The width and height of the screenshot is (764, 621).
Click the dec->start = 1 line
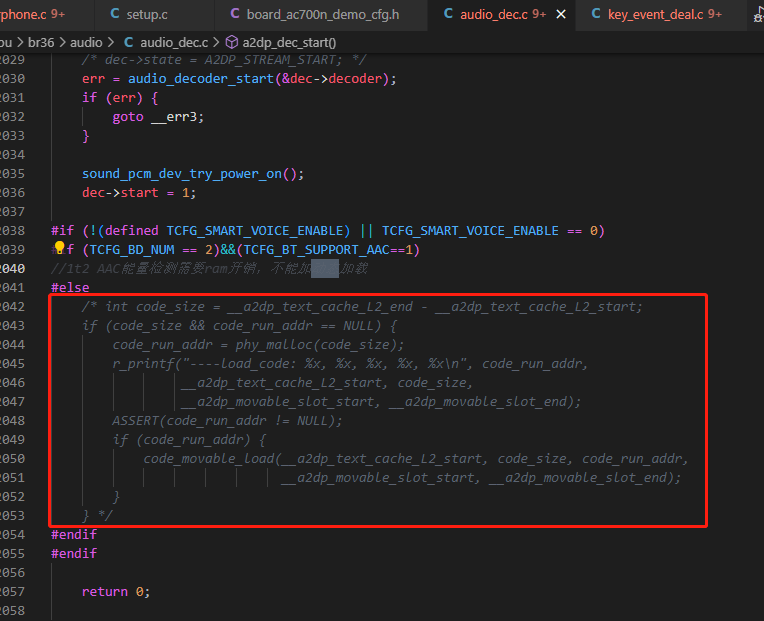139,193
